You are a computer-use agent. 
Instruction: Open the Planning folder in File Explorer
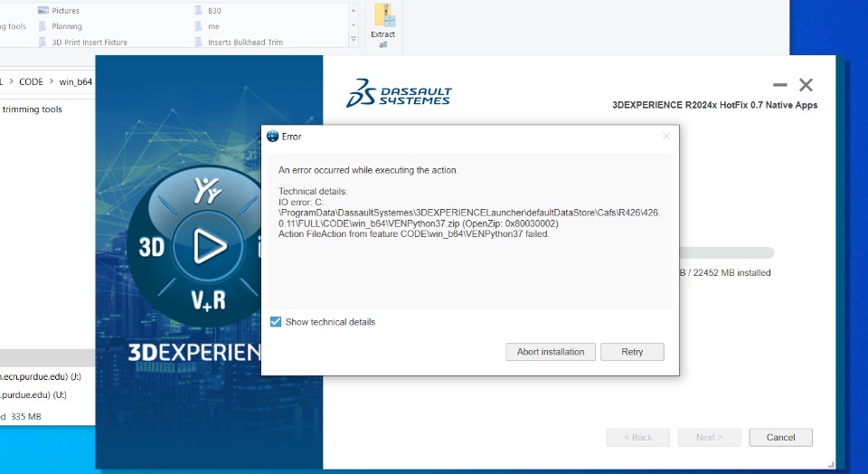pos(61,26)
